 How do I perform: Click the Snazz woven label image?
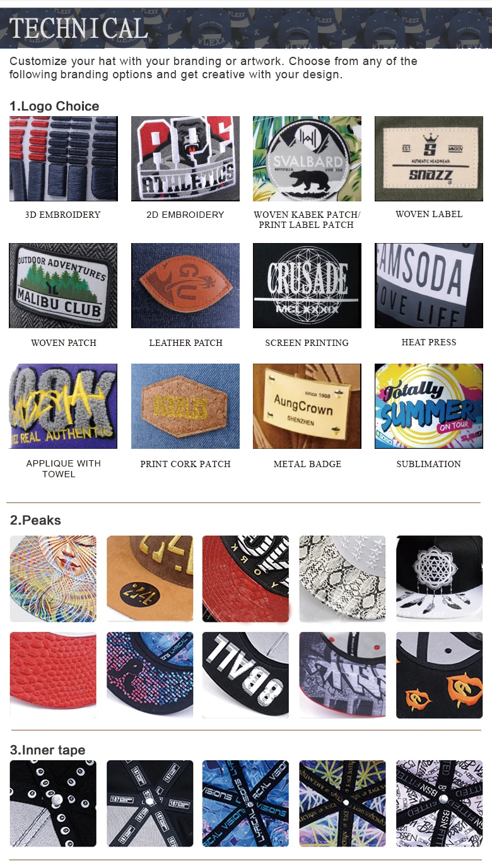click(x=429, y=158)
